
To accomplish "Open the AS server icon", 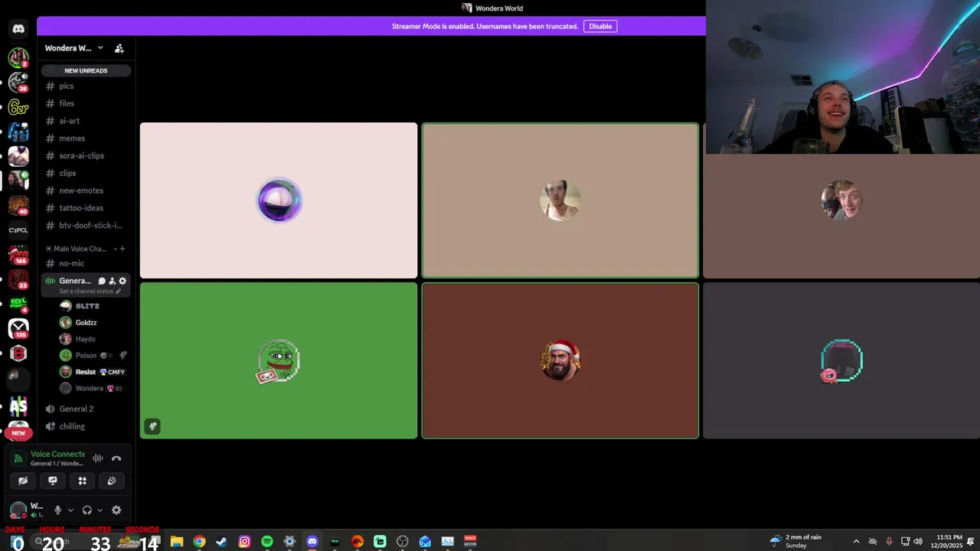I will point(18,406).
